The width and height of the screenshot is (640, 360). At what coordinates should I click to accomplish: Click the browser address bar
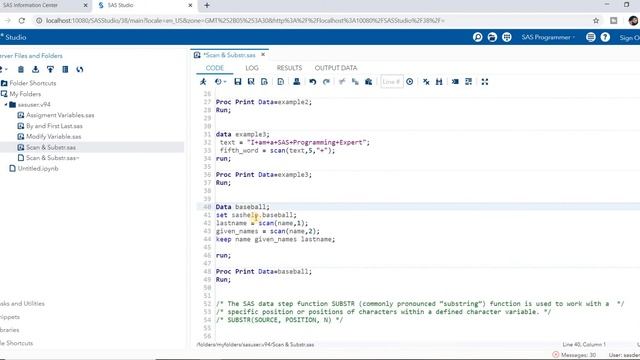coord(245,20)
